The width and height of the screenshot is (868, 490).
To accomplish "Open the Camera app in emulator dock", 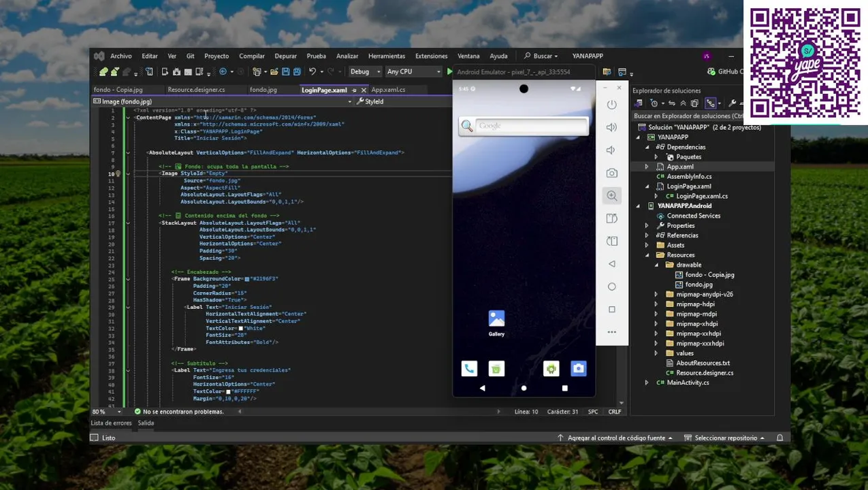I will tap(578, 368).
